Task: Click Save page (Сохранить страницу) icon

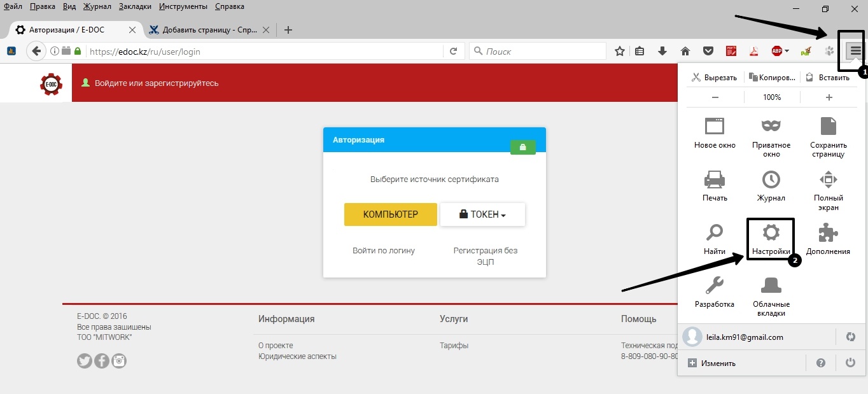Action: (828, 127)
